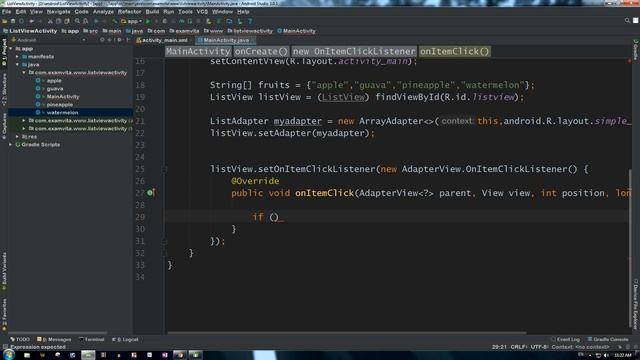Click the onCreate() breadcrumb
640x360 pixels.
pos(261,51)
